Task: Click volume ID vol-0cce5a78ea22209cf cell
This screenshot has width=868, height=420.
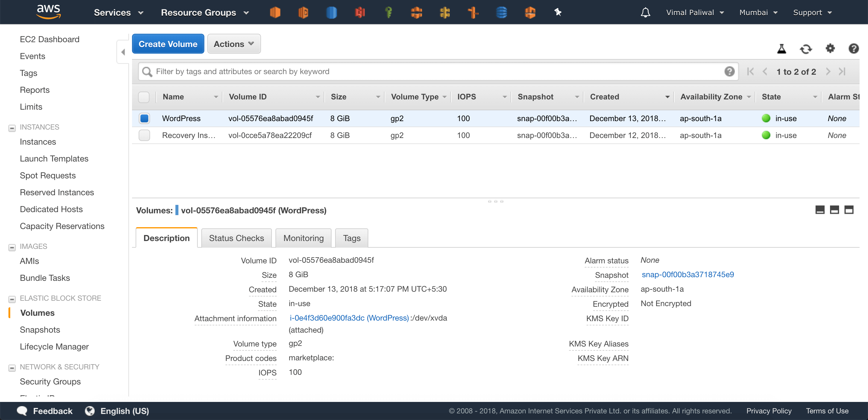Action: (270, 135)
